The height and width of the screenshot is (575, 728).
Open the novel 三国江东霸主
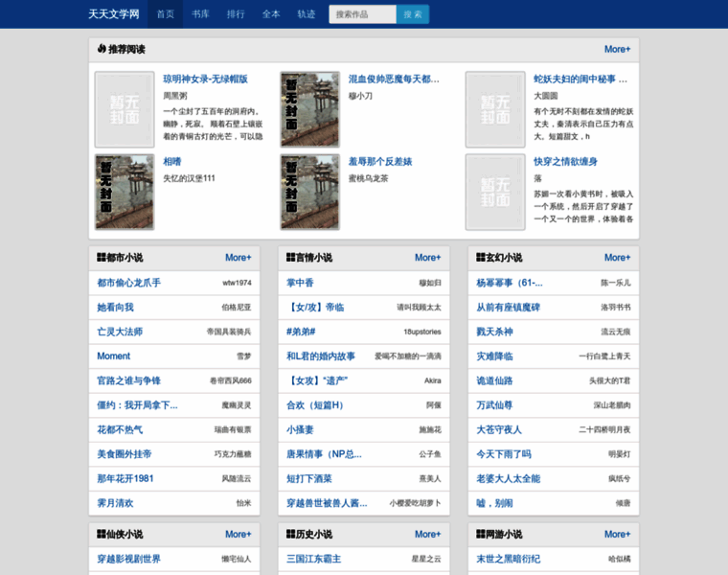pyautogui.click(x=314, y=559)
